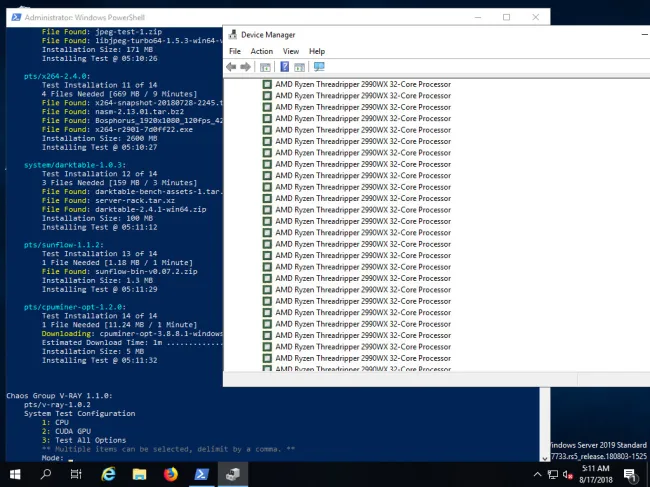Open the File menu in Device Manager
Image resolution: width=650 pixels, height=487 pixels.
[x=235, y=51]
